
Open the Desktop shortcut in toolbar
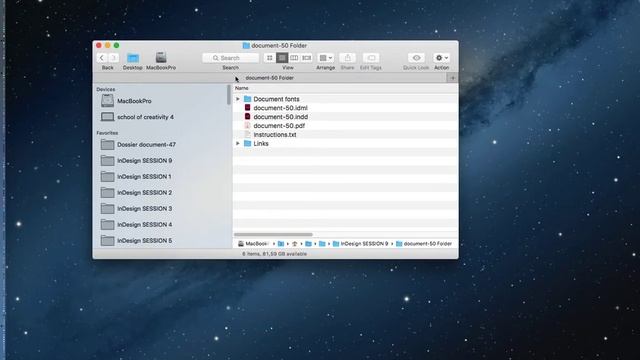133,58
